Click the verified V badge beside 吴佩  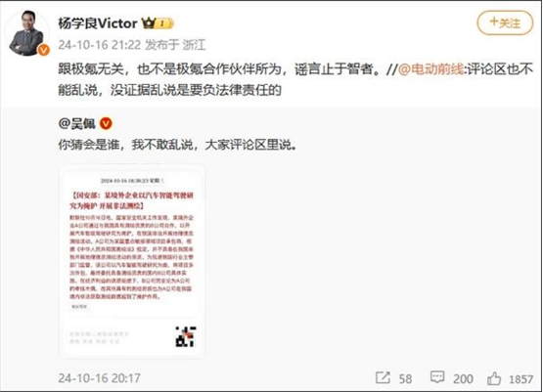tap(106, 123)
